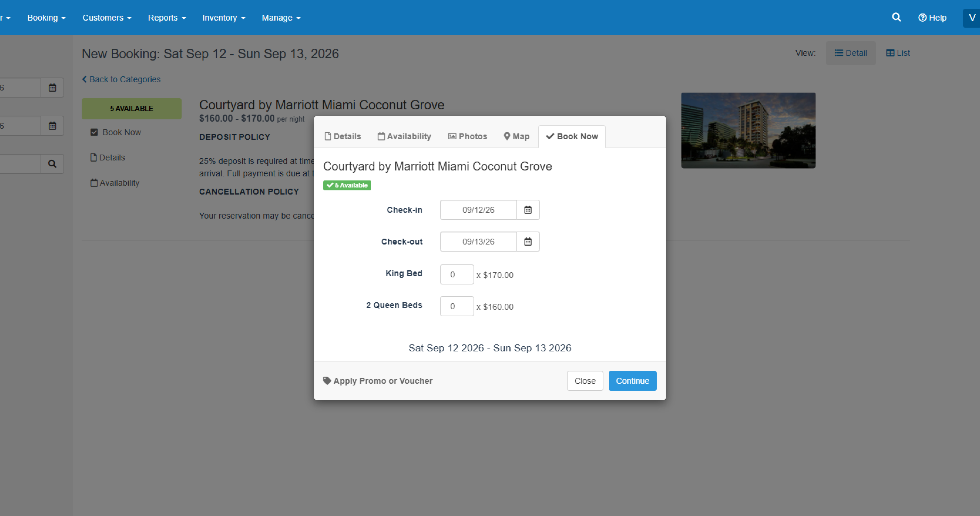Viewport: 980px width, 516px height.
Task: Select the Details tab in dialog
Action: [x=343, y=136]
